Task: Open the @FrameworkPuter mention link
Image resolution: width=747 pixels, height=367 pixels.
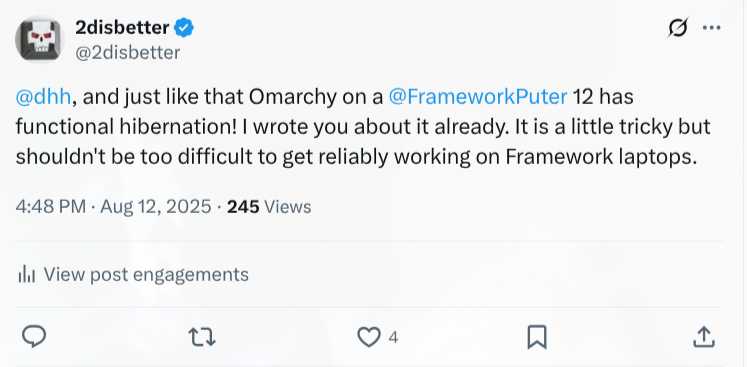Action: (x=478, y=97)
